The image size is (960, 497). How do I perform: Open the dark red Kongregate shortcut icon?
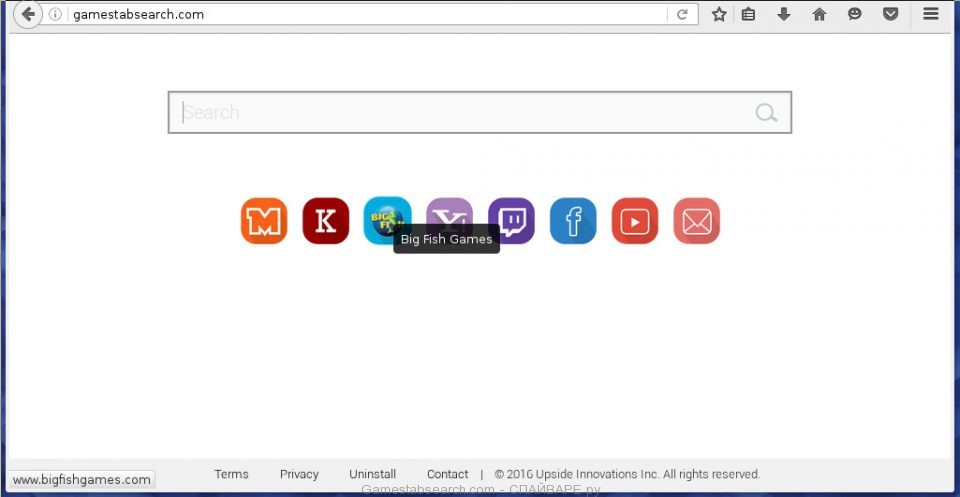[326, 221]
